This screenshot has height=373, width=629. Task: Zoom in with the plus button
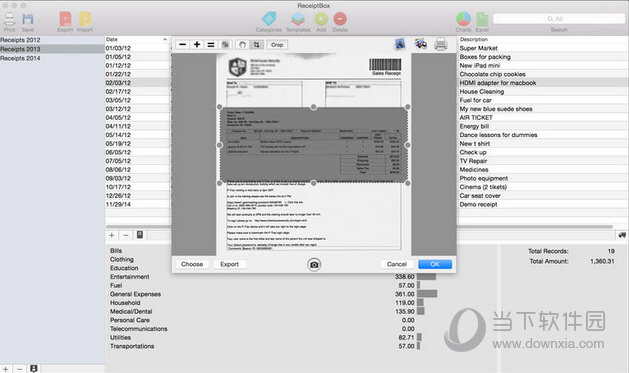pos(197,45)
